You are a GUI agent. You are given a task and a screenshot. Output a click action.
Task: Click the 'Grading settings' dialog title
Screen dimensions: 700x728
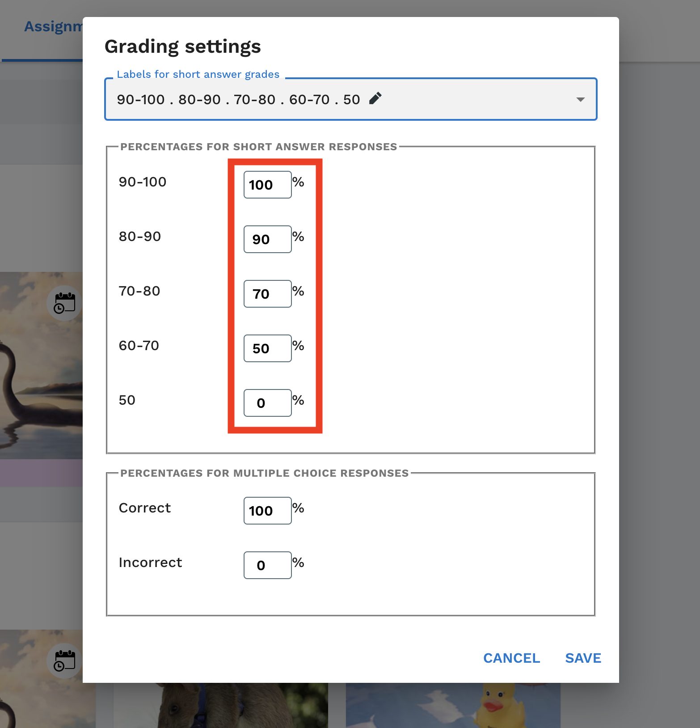point(182,47)
